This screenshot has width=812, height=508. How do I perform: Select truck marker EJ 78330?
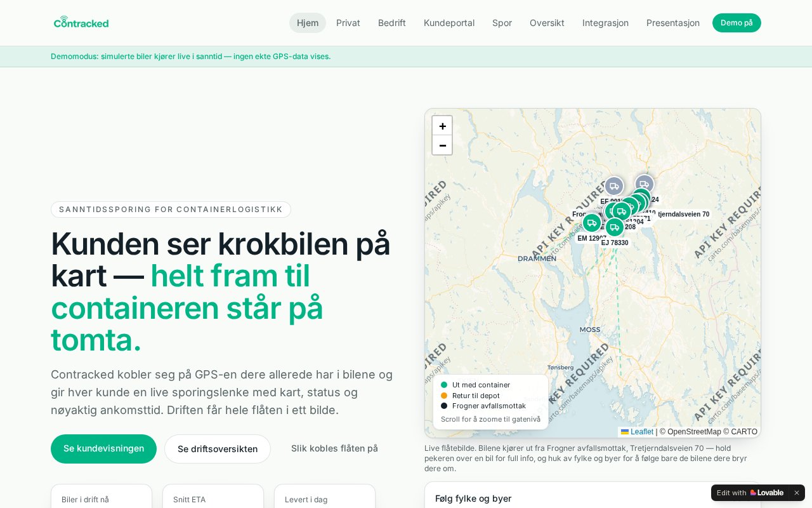point(614,227)
